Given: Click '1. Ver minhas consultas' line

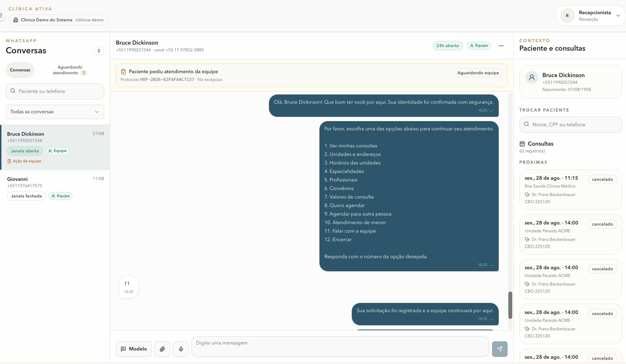Looking at the screenshot, I should tap(351, 146).
